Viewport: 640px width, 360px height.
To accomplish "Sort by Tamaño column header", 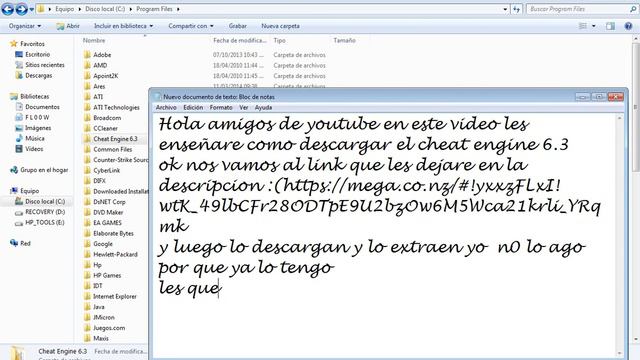I will [344, 40].
